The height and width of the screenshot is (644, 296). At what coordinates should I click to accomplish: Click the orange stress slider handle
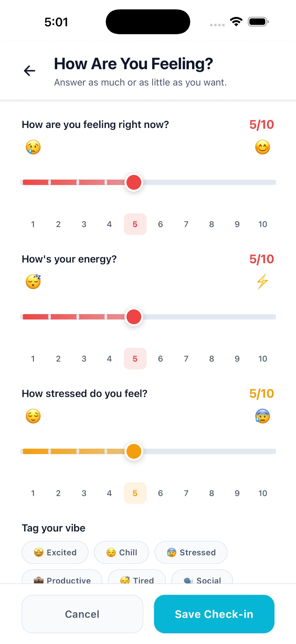click(x=134, y=451)
